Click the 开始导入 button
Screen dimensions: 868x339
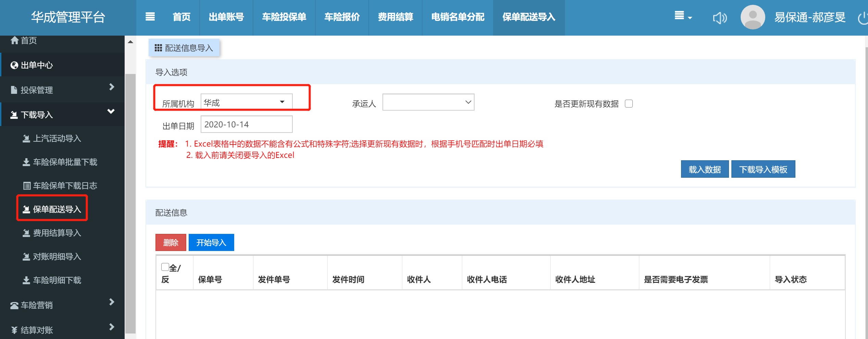(x=211, y=242)
